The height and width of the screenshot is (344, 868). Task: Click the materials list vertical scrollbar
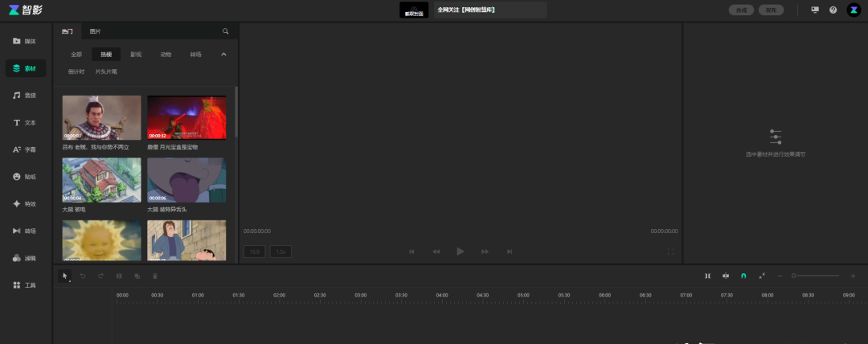coord(236,112)
